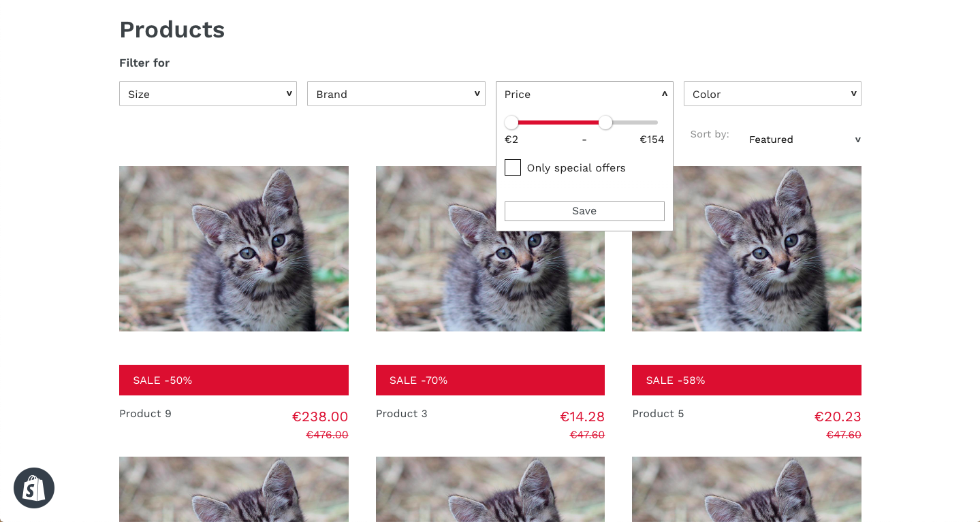980x522 pixels.
Task: Click the SALE -70% banner
Action: [490, 380]
